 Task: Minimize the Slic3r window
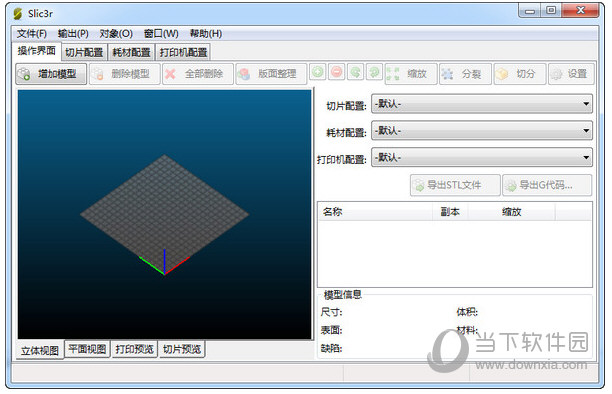(530, 11)
